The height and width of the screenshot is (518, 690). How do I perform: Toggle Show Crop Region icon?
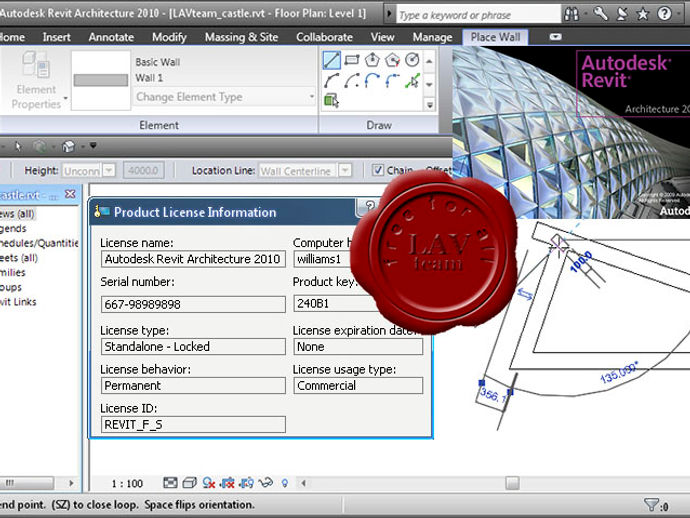[x=246, y=483]
